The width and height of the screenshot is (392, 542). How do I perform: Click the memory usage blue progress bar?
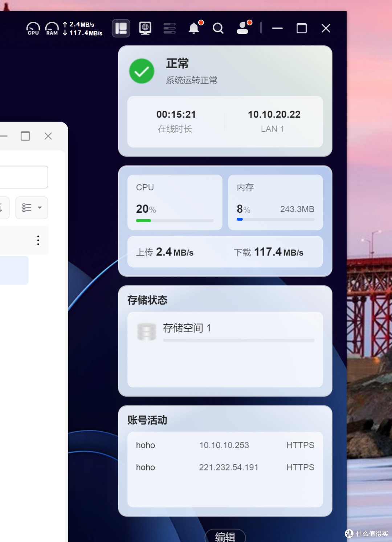(275, 219)
